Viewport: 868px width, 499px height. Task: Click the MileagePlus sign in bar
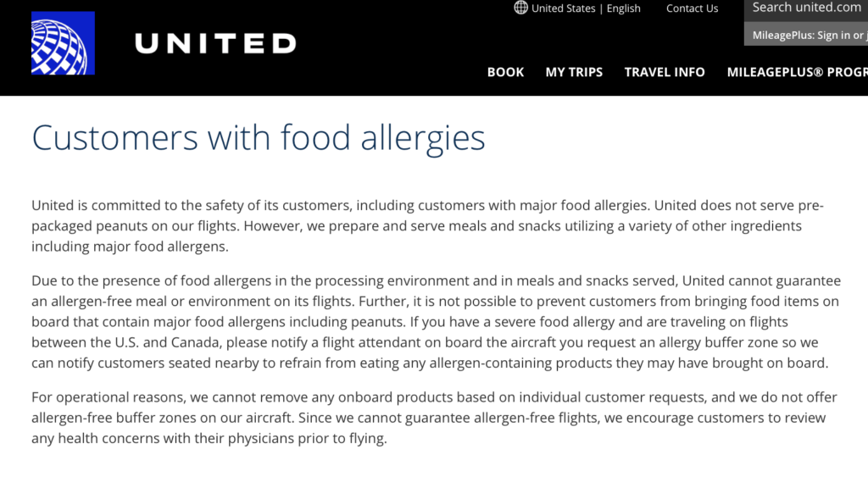(806, 35)
